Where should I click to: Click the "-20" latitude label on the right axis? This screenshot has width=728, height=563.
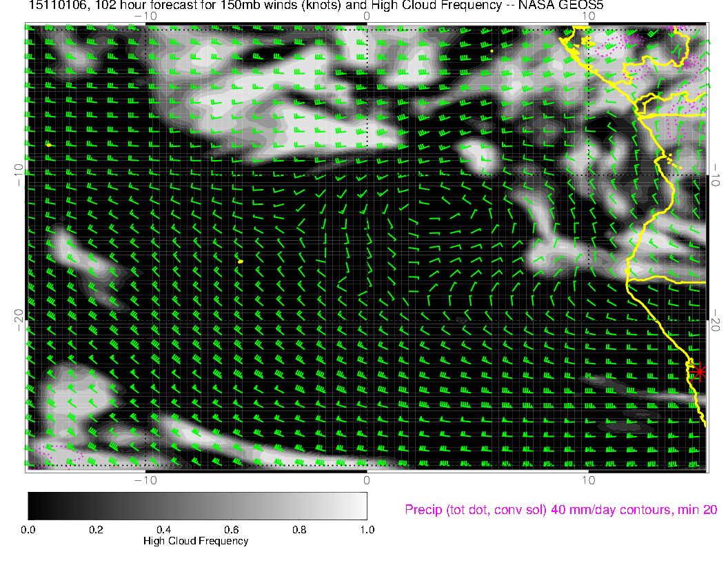pyautogui.click(x=717, y=319)
